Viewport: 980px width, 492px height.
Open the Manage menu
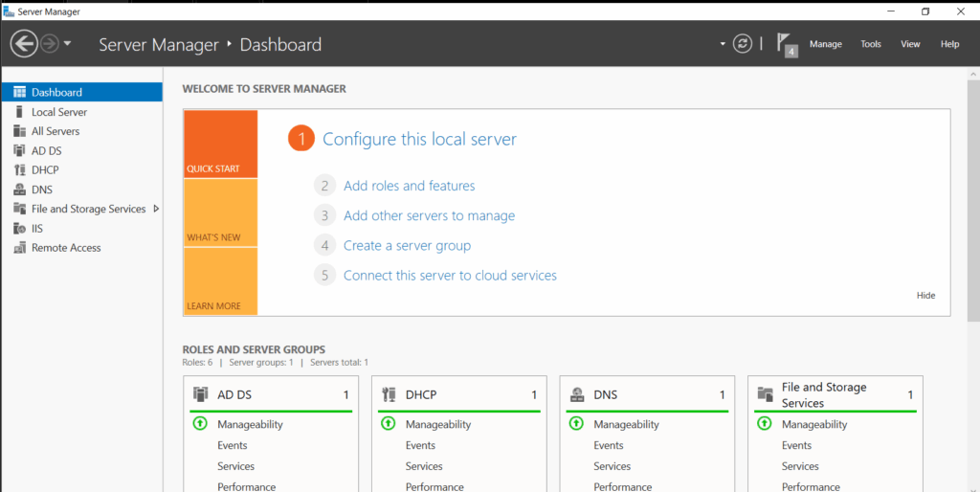825,44
